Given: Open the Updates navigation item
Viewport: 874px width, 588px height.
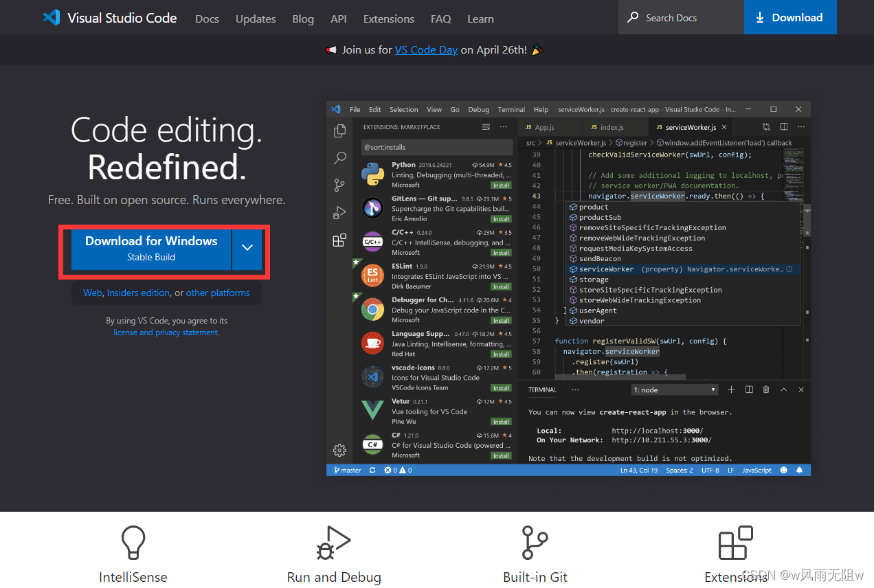Looking at the screenshot, I should coord(256,19).
